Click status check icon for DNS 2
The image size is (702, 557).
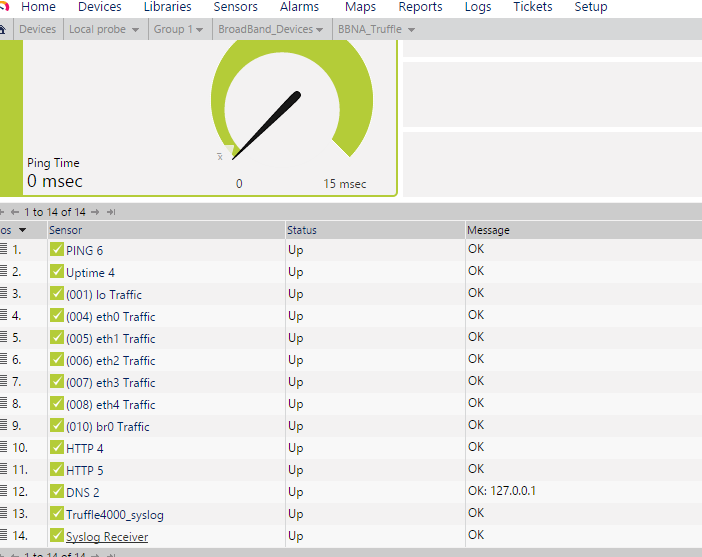pyautogui.click(x=57, y=490)
